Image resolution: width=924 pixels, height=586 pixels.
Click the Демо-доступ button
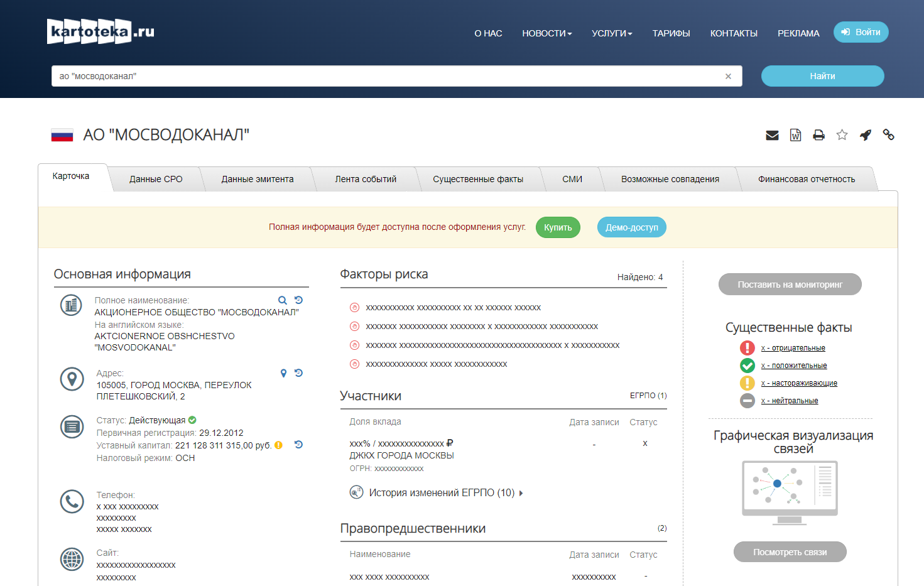point(631,227)
